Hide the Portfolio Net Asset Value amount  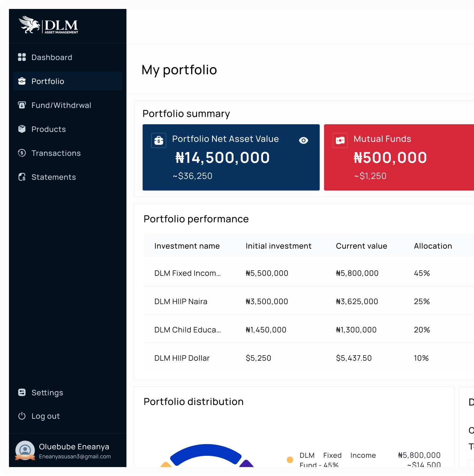click(303, 140)
